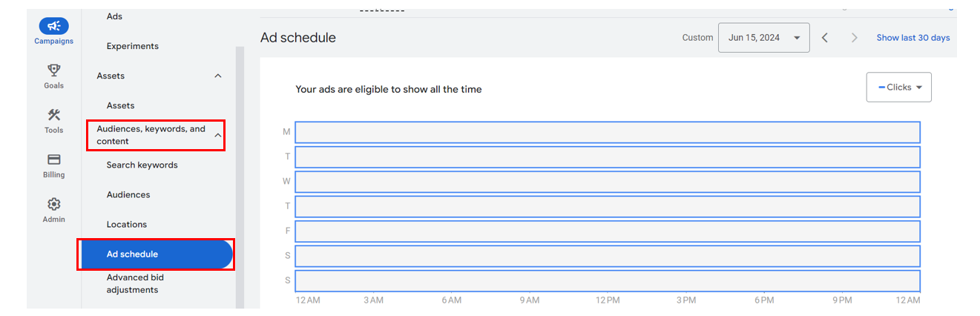Open Tools wrench icon

53,115
